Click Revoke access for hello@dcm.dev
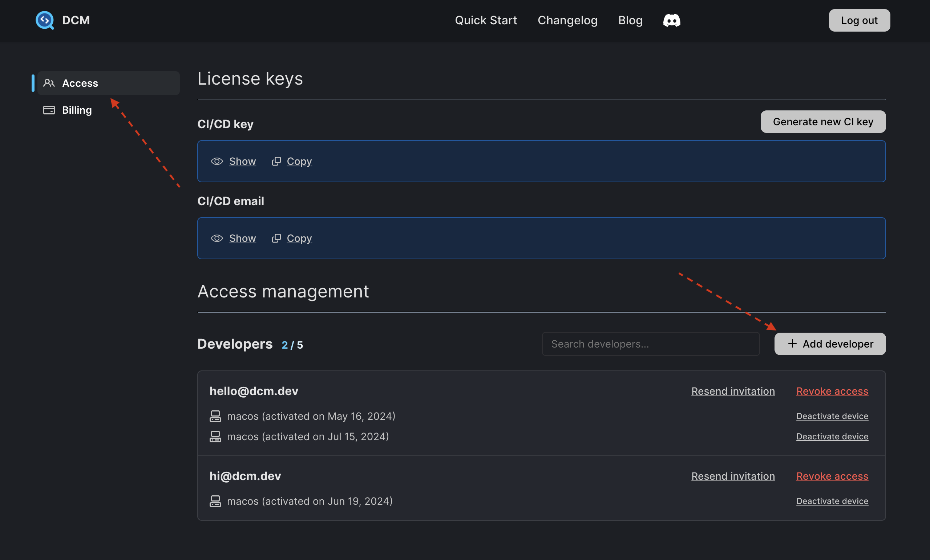This screenshot has height=560, width=930. click(832, 391)
